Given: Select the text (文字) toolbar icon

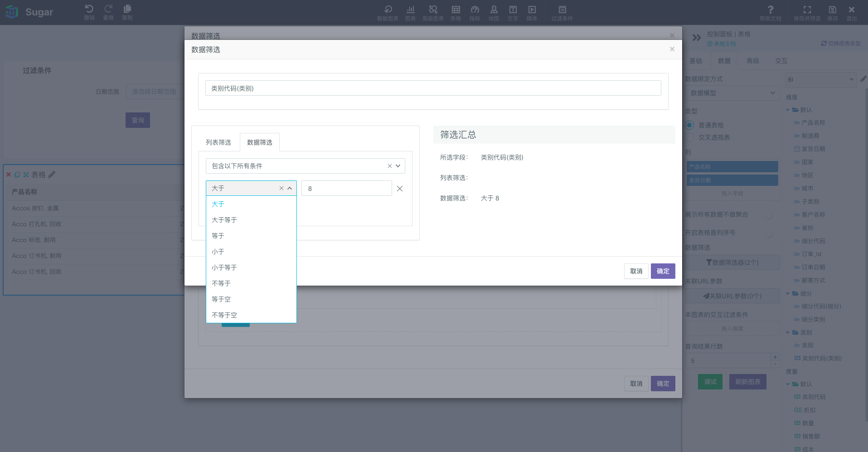Looking at the screenshot, I should click(x=513, y=13).
